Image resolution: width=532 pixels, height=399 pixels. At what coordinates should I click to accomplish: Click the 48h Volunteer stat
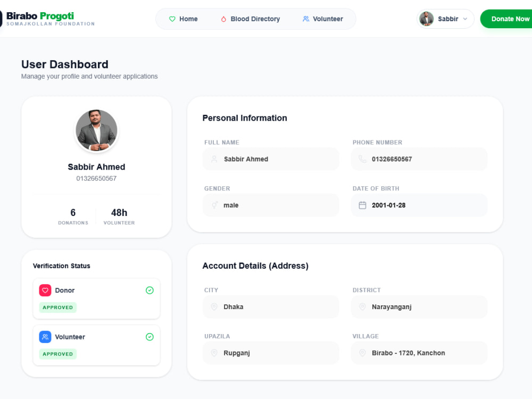(x=119, y=217)
